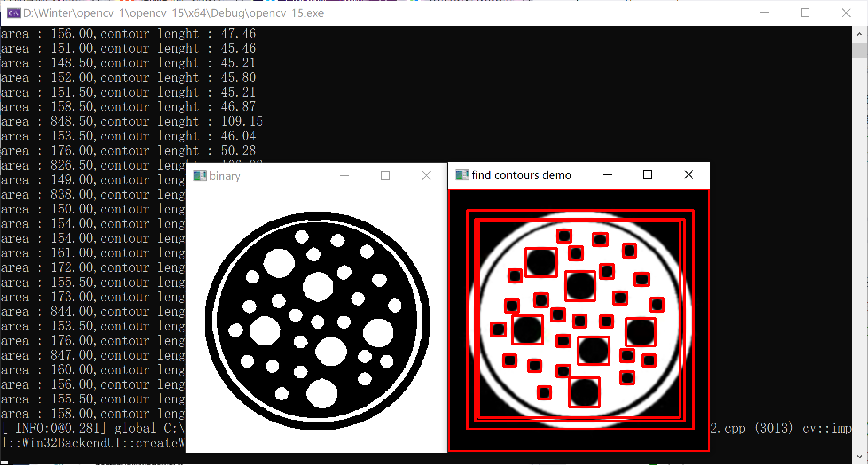This screenshot has width=868, height=465.
Task: Click the line with length 50.28
Action: point(129,151)
